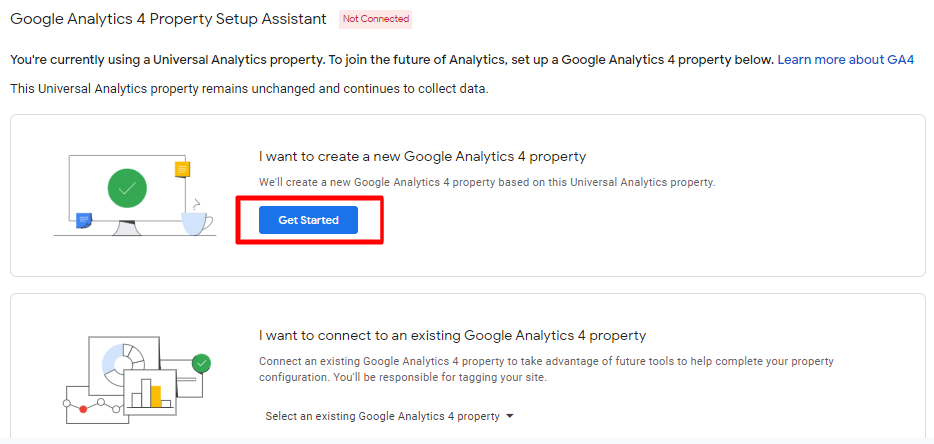Click the small green check badge on charts
The width and height of the screenshot is (934, 444).
pyautogui.click(x=202, y=363)
